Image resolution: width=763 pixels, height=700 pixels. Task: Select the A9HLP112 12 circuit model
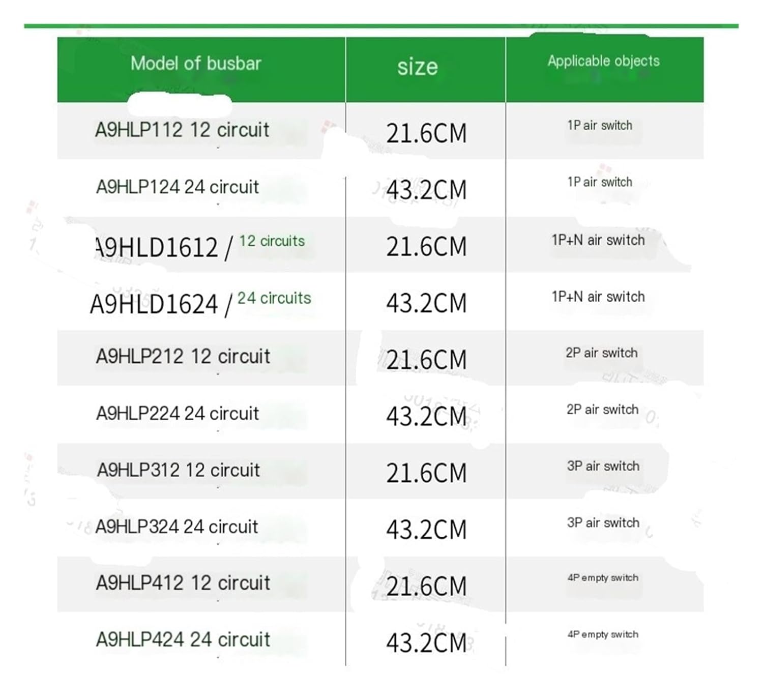click(x=182, y=130)
